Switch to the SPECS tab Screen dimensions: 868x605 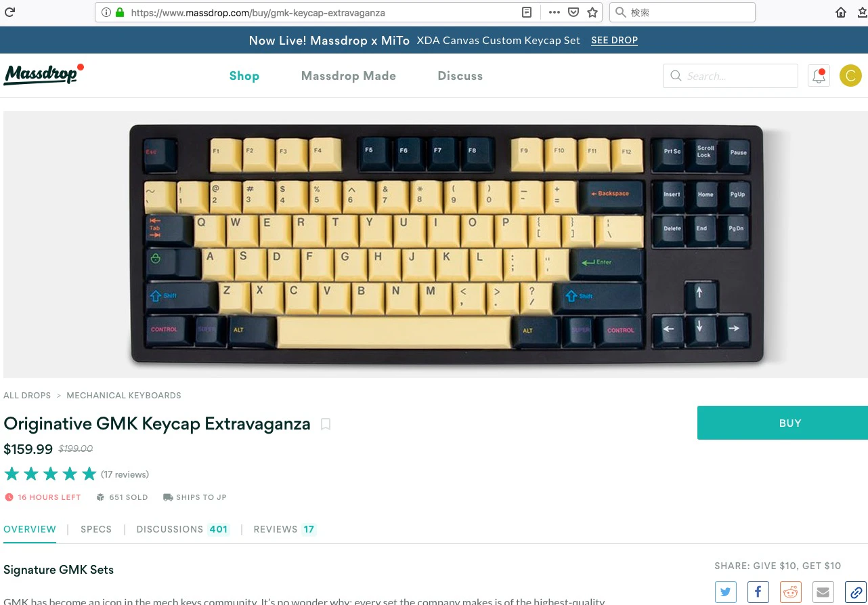96,529
